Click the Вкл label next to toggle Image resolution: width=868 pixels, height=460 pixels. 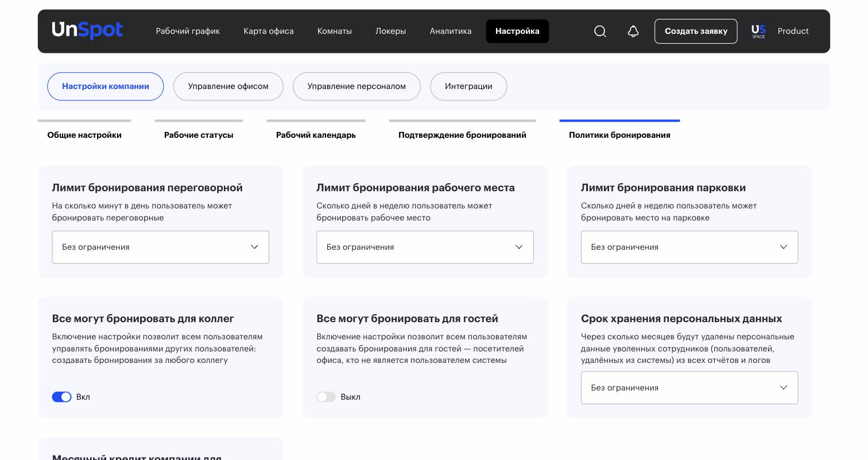[x=83, y=397]
